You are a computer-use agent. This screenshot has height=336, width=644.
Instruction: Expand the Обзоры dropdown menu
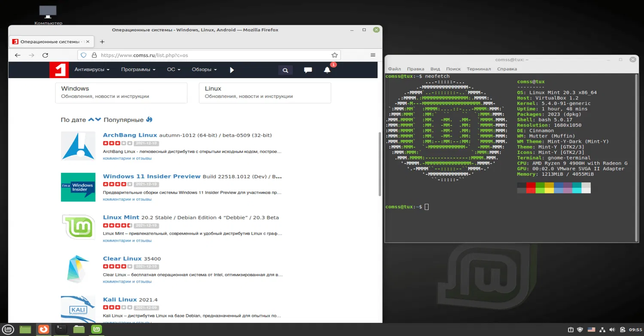tap(204, 70)
